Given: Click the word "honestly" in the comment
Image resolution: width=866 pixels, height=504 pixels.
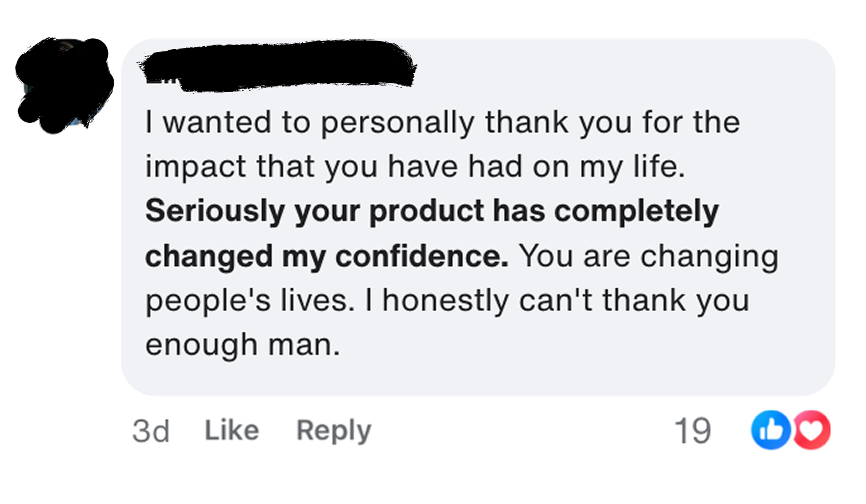Looking at the screenshot, I should 445,300.
